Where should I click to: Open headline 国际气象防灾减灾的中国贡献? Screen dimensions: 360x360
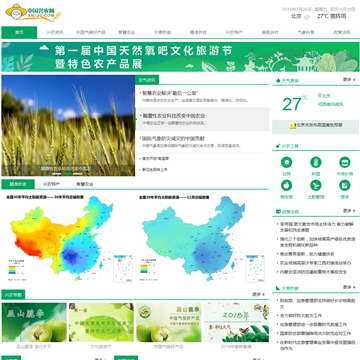174,138
